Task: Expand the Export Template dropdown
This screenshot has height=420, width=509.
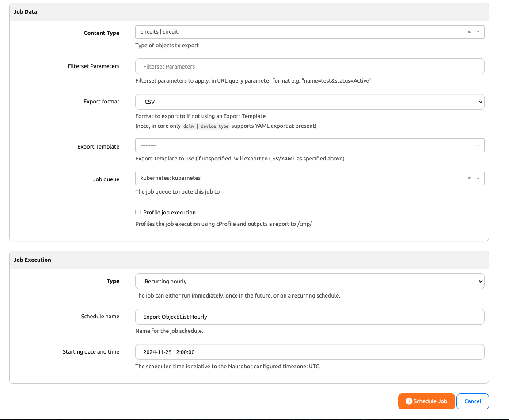Action: [x=477, y=145]
